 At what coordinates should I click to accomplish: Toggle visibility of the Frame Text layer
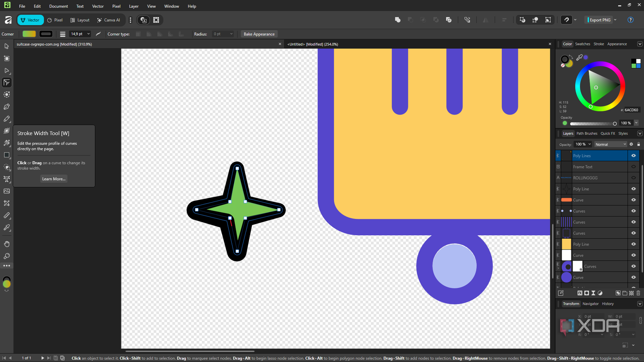pos(633,167)
